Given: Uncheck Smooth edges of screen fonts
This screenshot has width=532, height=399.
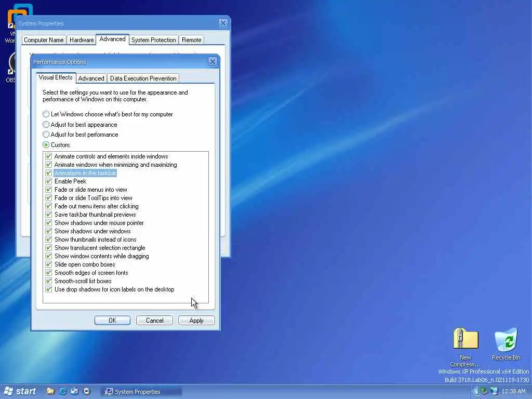Looking at the screenshot, I should pyautogui.click(x=48, y=273).
